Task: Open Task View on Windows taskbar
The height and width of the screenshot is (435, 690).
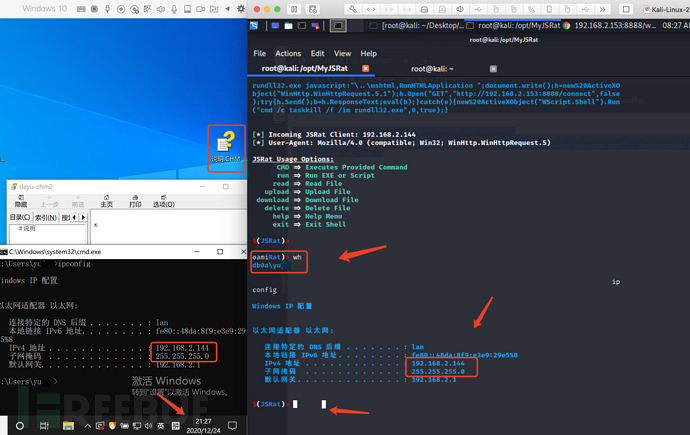Action: click(x=44, y=426)
